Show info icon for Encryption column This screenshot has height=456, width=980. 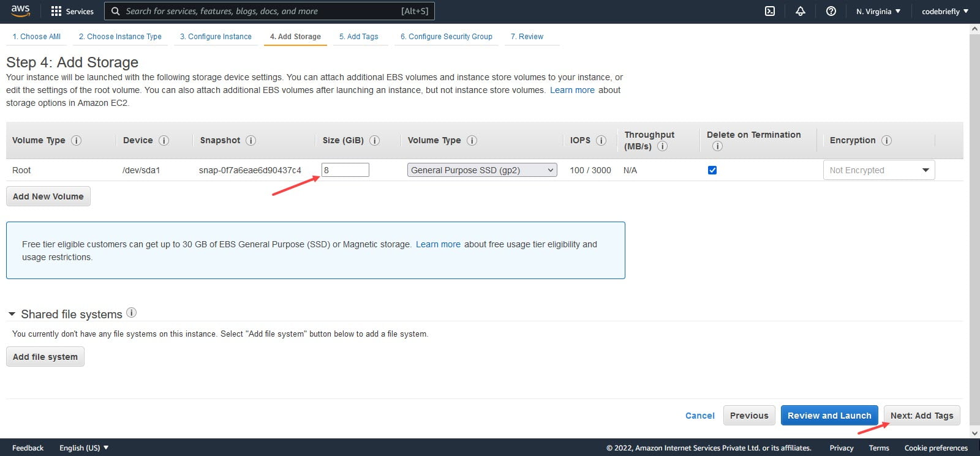click(886, 140)
